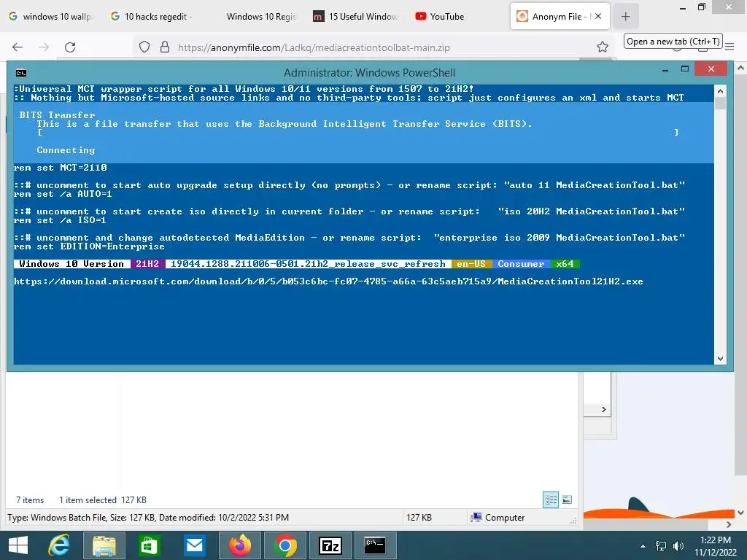The height and width of the screenshot is (560, 747).
Task: Open 7-Zip from taskbar
Action: (x=330, y=545)
